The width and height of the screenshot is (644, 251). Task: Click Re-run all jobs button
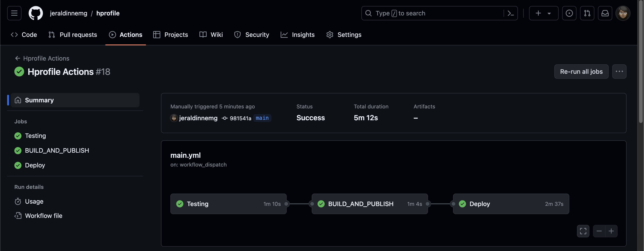pos(581,72)
